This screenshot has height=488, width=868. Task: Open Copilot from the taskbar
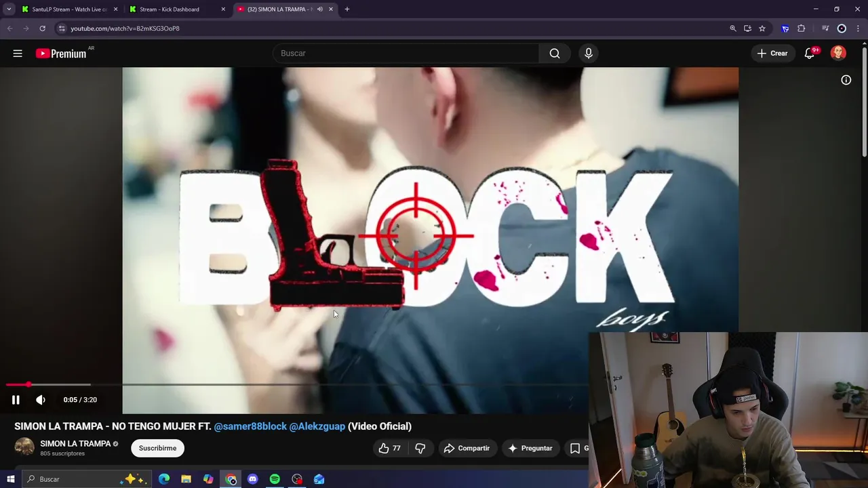(208, 479)
